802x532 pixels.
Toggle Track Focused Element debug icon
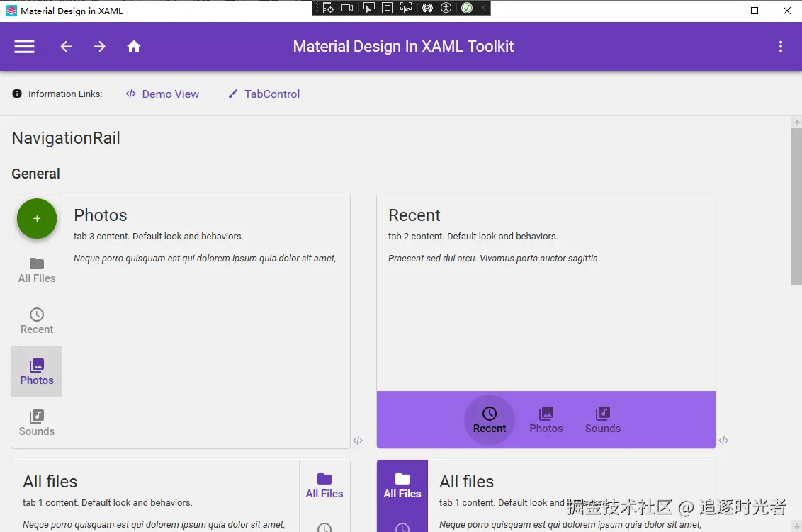(x=406, y=8)
